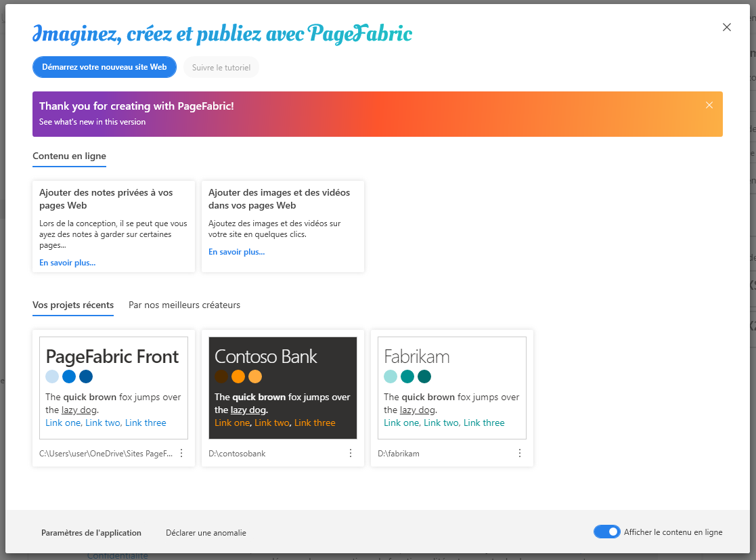The width and height of the screenshot is (756, 560).
Task: Toggle off 'Afficher le contenu en ligne'
Action: tap(607, 532)
